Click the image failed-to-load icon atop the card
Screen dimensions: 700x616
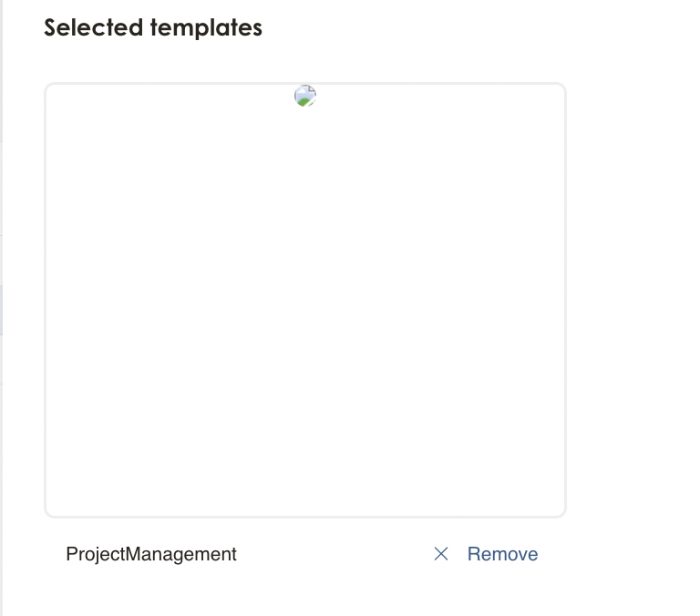[305, 96]
